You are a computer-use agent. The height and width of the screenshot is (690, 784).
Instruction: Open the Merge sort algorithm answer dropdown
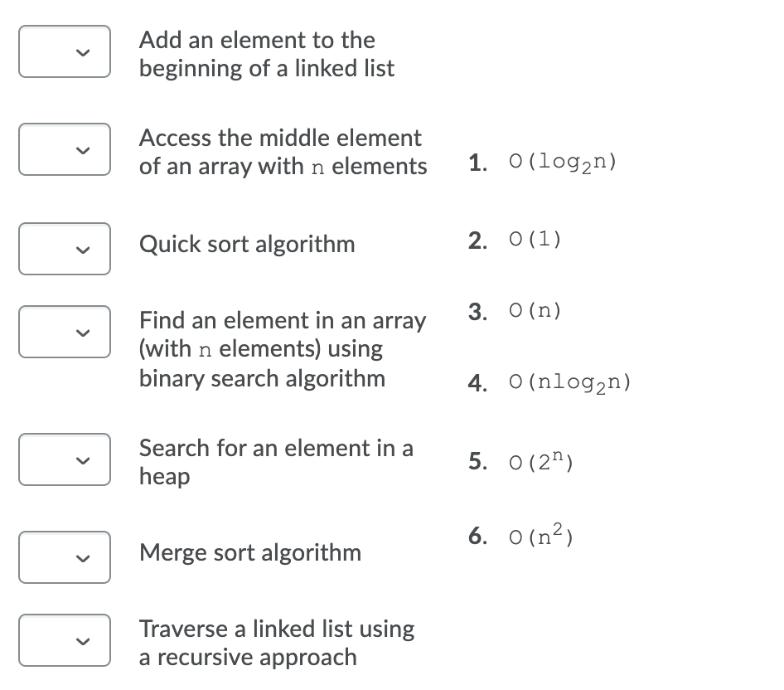coord(65,557)
